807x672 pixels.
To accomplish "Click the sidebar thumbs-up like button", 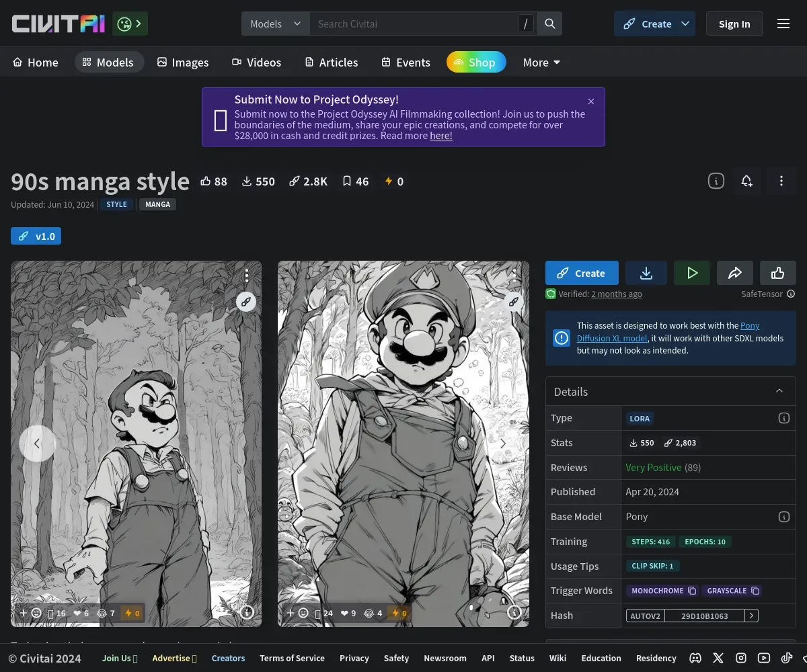I will [x=778, y=273].
